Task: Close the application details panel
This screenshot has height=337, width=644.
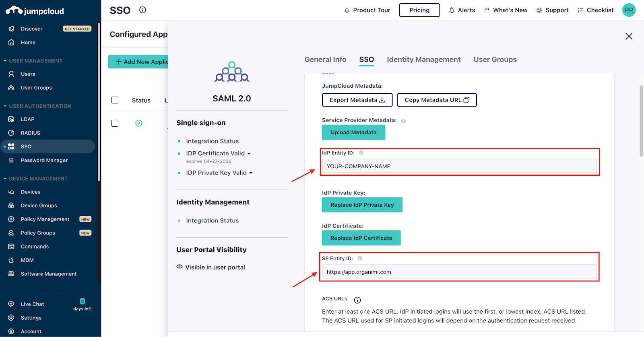Action: (x=629, y=36)
